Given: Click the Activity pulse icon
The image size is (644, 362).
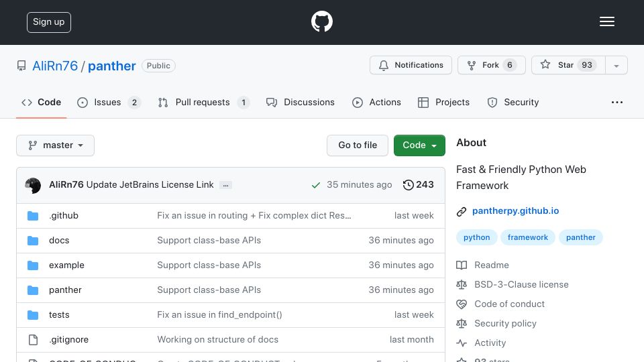Looking at the screenshot, I should 462,343.
